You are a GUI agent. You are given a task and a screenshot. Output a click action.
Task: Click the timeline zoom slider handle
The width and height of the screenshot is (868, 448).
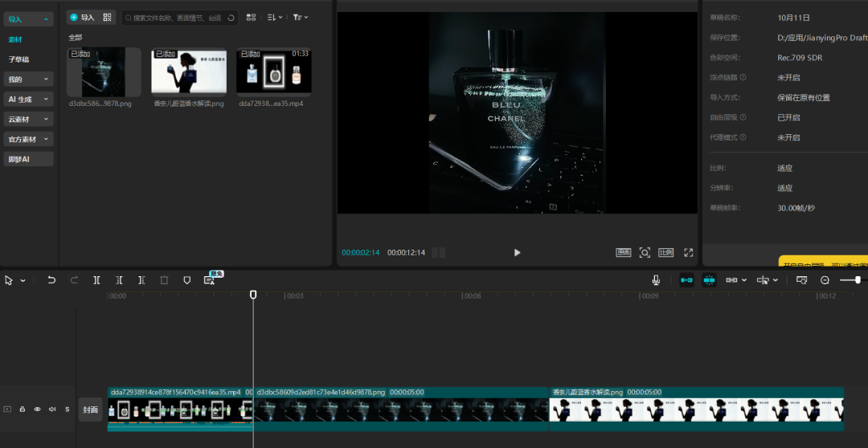tap(858, 280)
